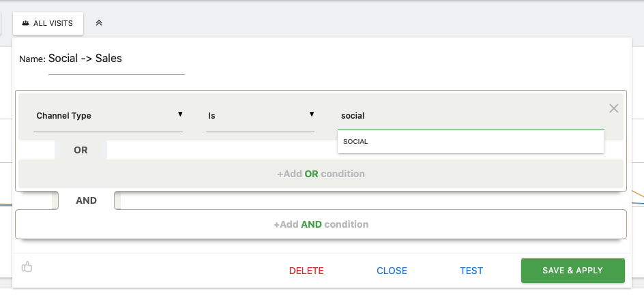Image resolution: width=644 pixels, height=302 pixels.
Task: Remove the Channel Type condition with X
Action: click(x=613, y=108)
